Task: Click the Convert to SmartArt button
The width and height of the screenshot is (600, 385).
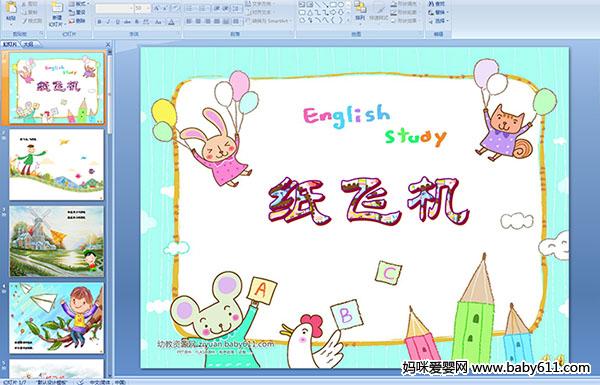Action: tap(269, 21)
